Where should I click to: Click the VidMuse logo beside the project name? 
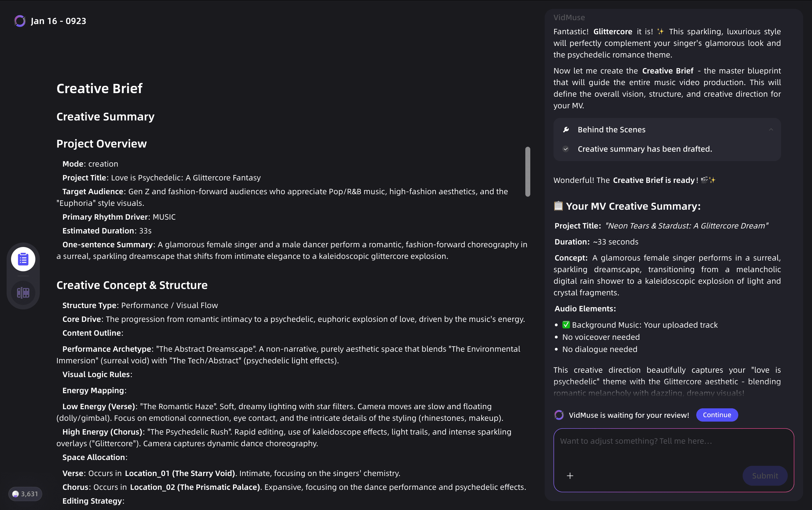(x=20, y=21)
